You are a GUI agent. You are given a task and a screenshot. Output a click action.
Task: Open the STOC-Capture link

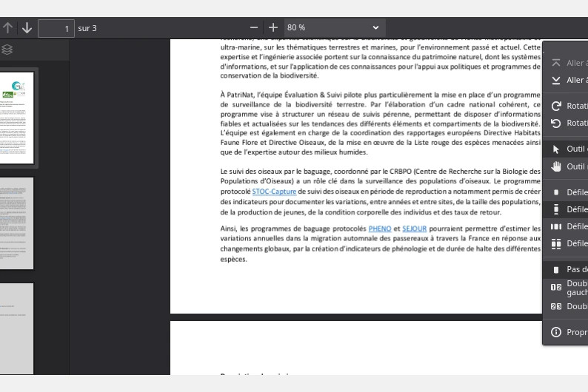(274, 192)
